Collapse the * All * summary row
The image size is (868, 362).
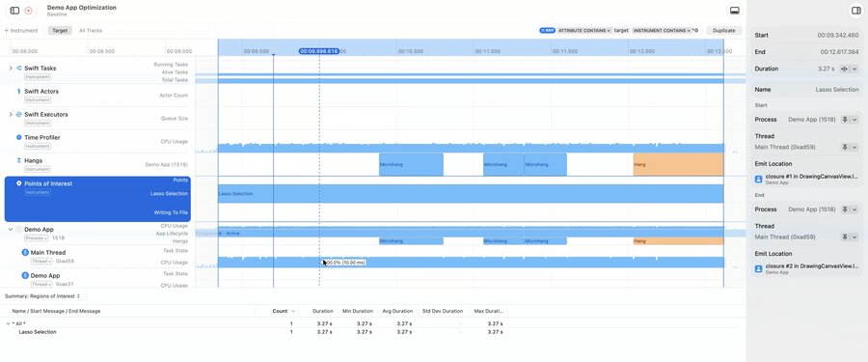click(8, 323)
